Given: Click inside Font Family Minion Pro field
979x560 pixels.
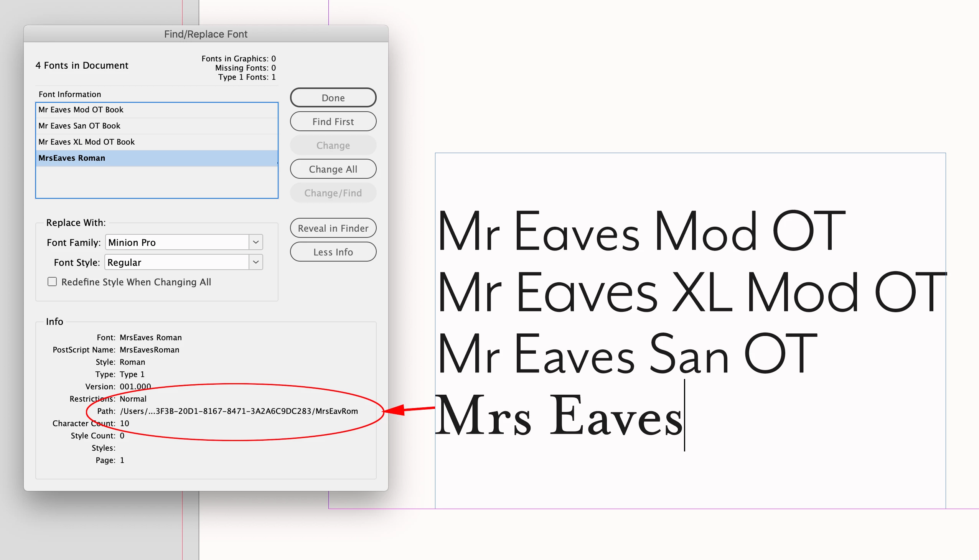Looking at the screenshot, I should pyautogui.click(x=177, y=242).
